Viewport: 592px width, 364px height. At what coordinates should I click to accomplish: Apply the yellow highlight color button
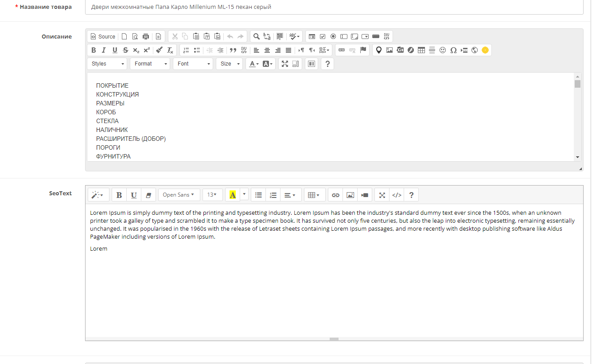pyautogui.click(x=233, y=195)
